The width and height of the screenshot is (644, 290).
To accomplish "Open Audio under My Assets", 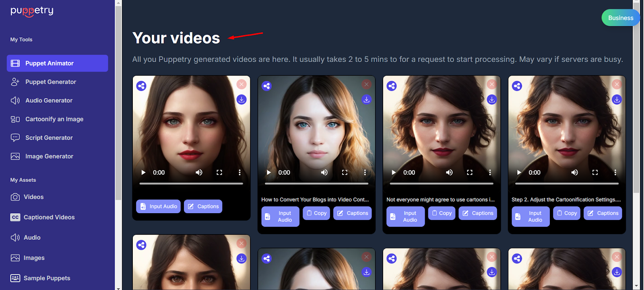I will (x=32, y=237).
